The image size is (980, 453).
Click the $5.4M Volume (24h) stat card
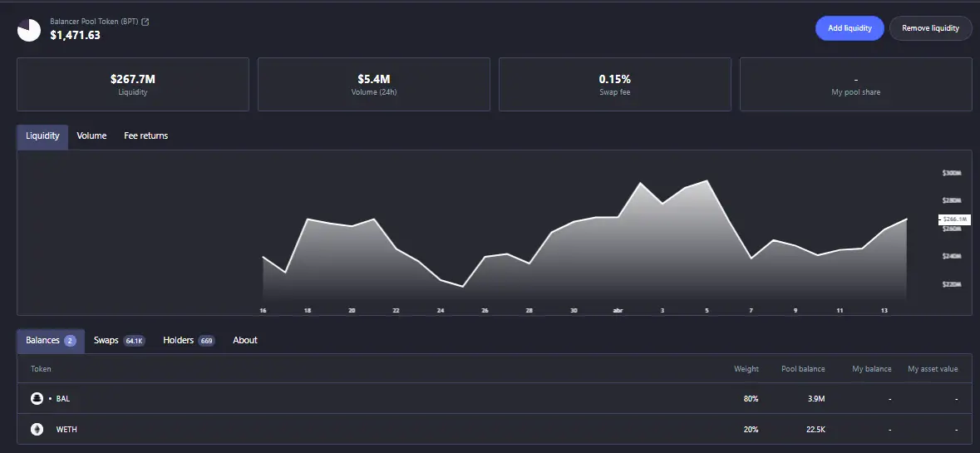click(374, 84)
